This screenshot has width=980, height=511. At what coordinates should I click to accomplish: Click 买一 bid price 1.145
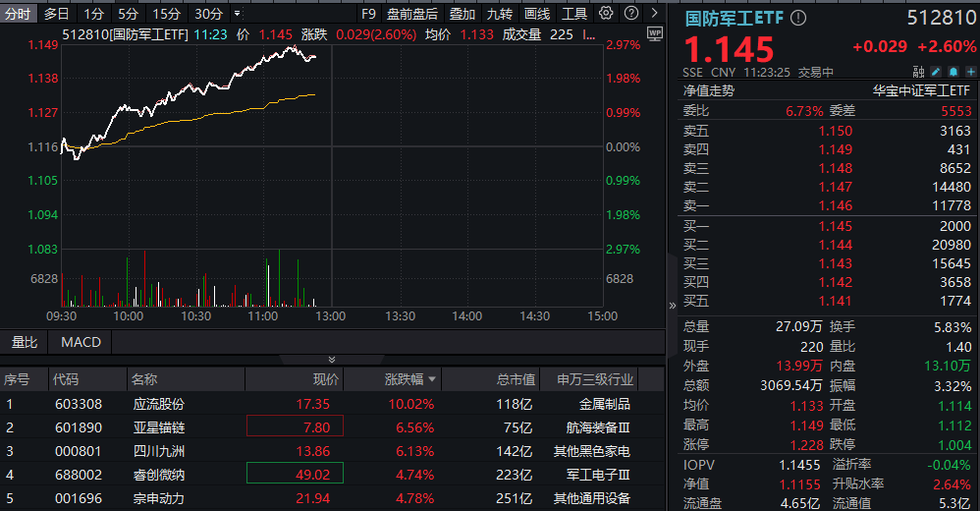tap(836, 226)
